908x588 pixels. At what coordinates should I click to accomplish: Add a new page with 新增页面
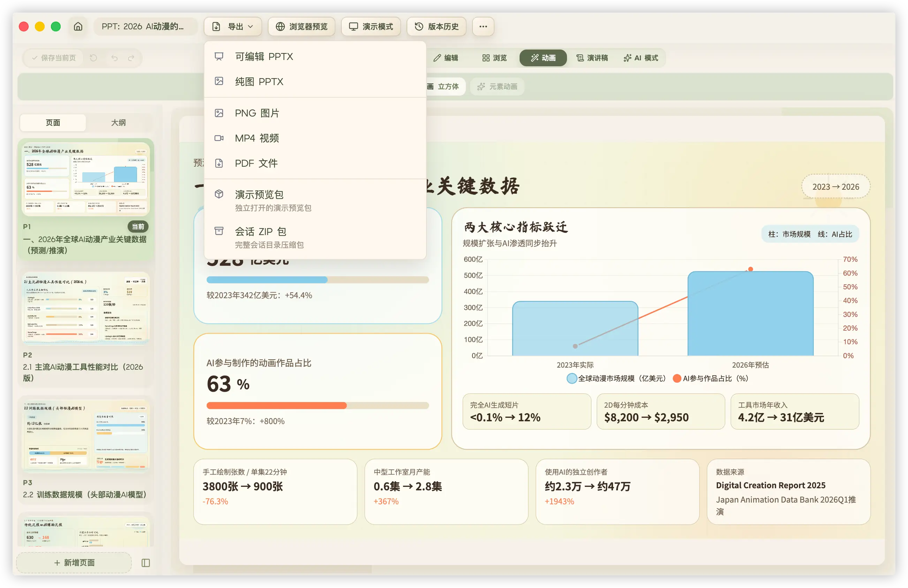[x=74, y=563]
